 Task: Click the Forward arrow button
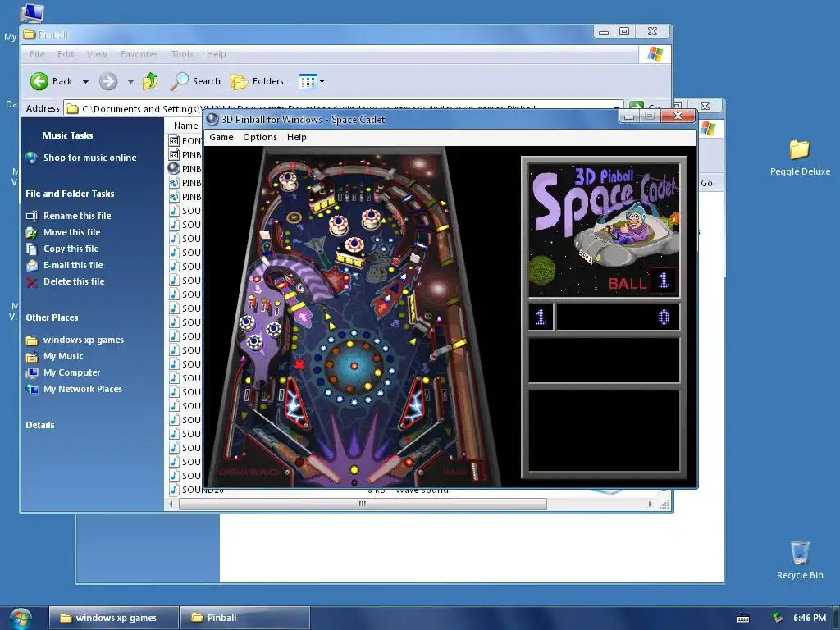point(108,81)
